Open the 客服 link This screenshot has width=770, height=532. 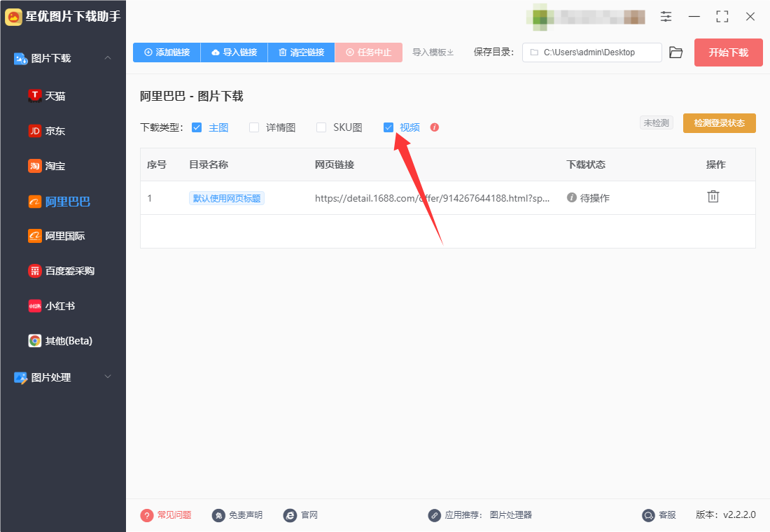667,514
